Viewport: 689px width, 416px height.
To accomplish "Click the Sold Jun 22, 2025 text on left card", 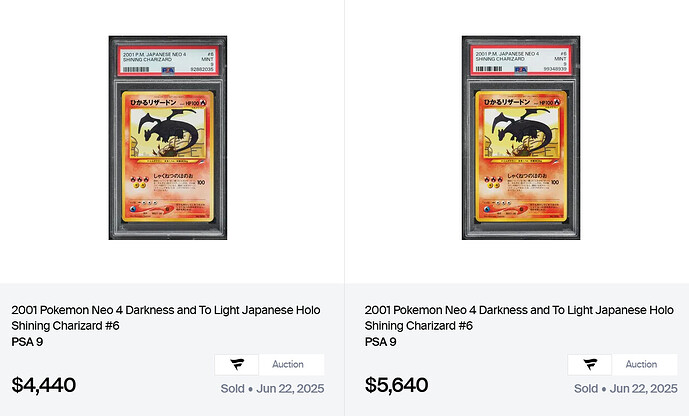I will point(272,389).
